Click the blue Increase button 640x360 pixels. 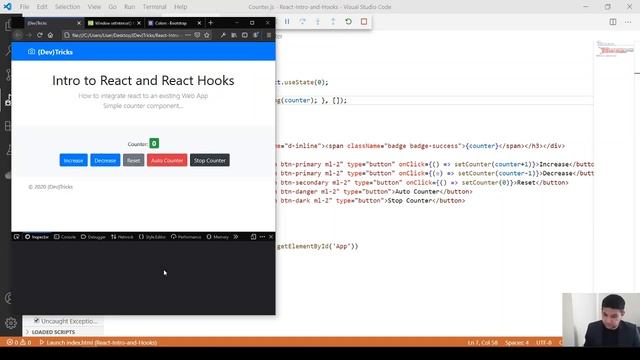[73, 160]
